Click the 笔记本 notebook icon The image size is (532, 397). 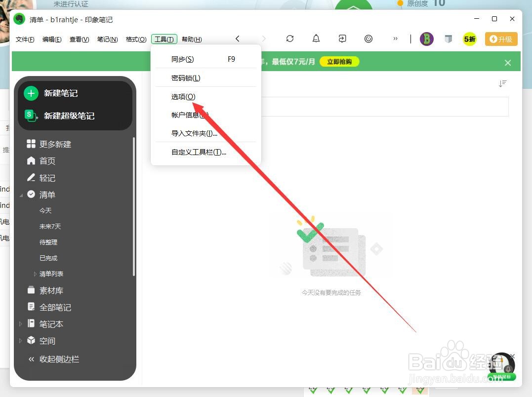[31, 323]
